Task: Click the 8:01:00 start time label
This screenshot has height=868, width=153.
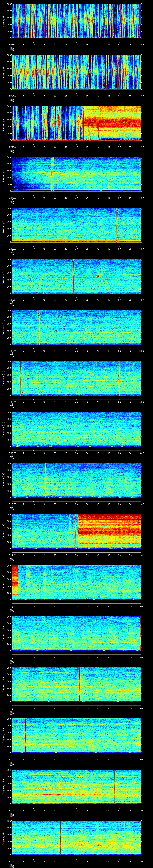Action: pyautogui.click(x=12, y=44)
